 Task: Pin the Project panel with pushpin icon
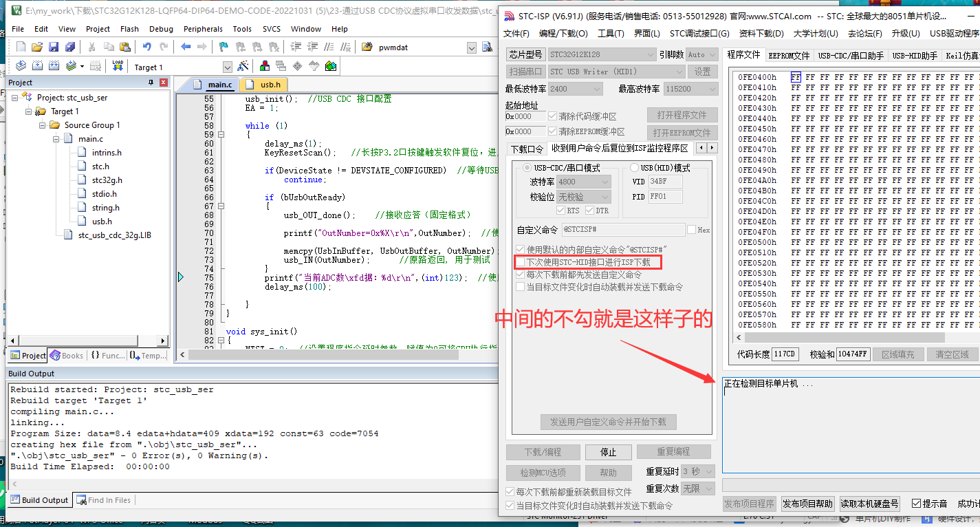151,83
